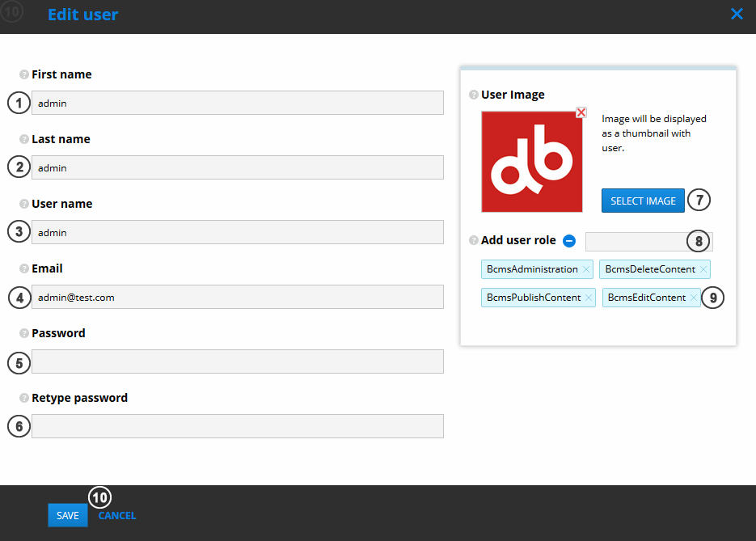This screenshot has height=541, width=756.
Task: Save the user changes
Action: [68, 515]
